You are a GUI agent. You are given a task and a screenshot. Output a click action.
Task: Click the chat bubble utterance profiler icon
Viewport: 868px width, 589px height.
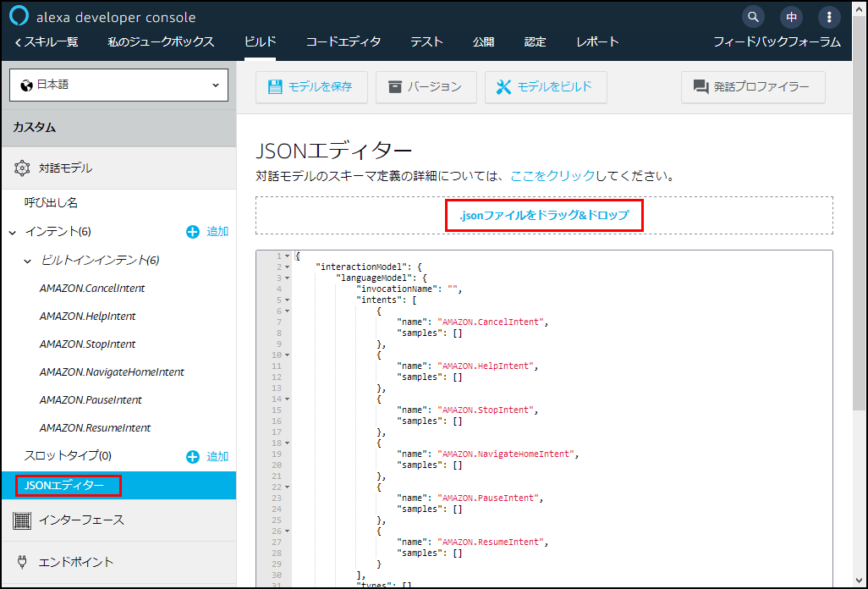pyautogui.click(x=700, y=87)
